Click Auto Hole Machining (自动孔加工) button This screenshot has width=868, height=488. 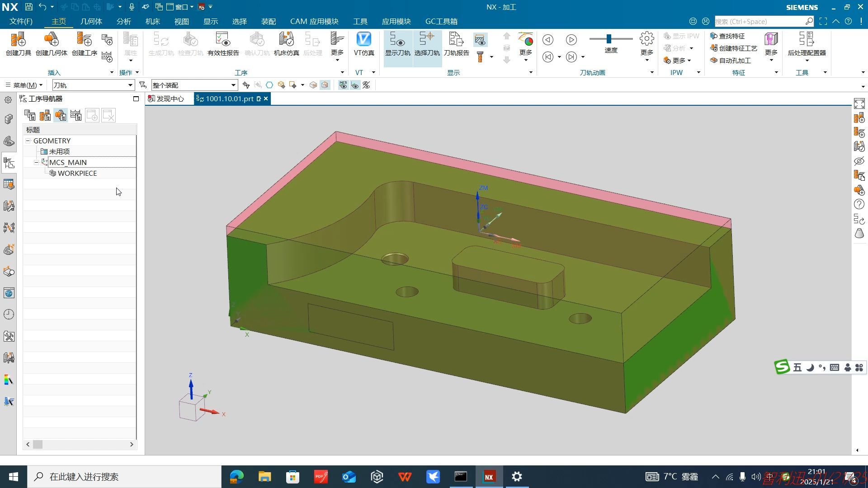point(731,60)
